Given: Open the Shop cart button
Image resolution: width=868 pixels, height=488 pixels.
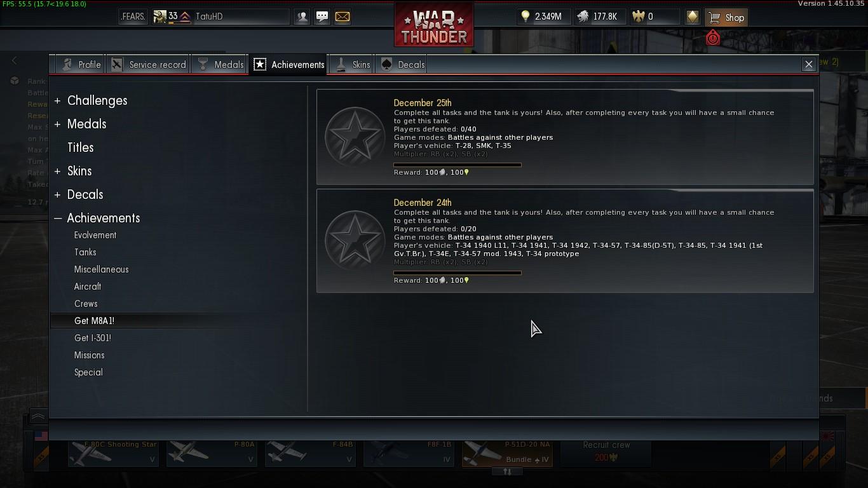Looking at the screenshot, I should (x=726, y=17).
